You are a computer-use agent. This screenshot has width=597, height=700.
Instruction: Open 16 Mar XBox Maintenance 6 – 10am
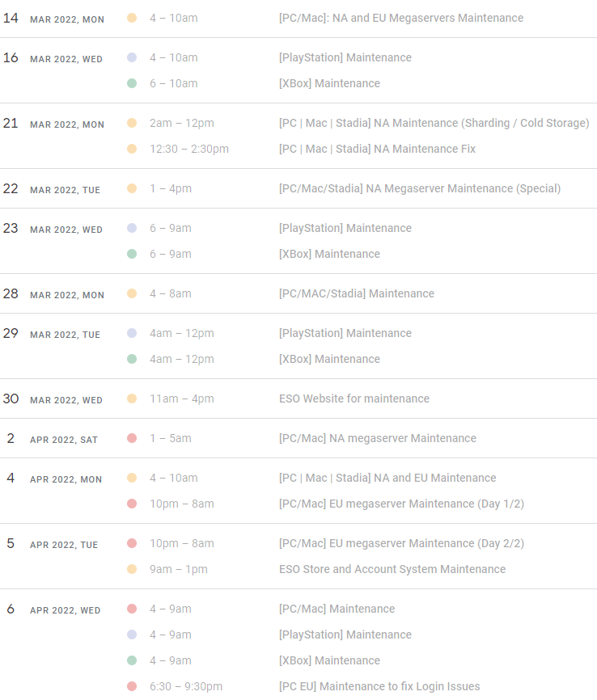tap(329, 83)
